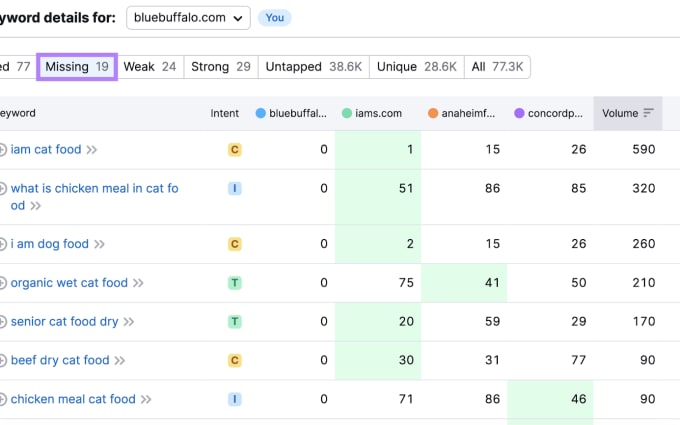Click the arrows next to 'organic wet cat food'
This screenshot has width=680, height=425.
(138, 283)
